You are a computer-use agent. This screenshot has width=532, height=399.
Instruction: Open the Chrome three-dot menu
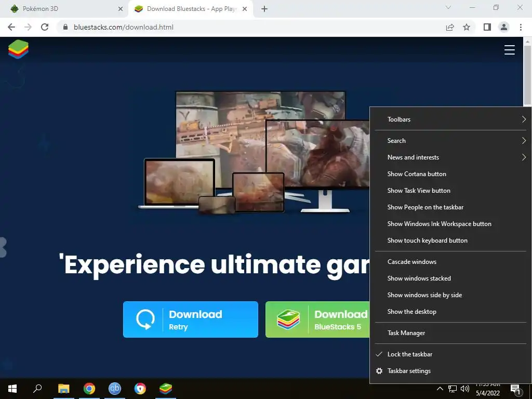click(521, 27)
